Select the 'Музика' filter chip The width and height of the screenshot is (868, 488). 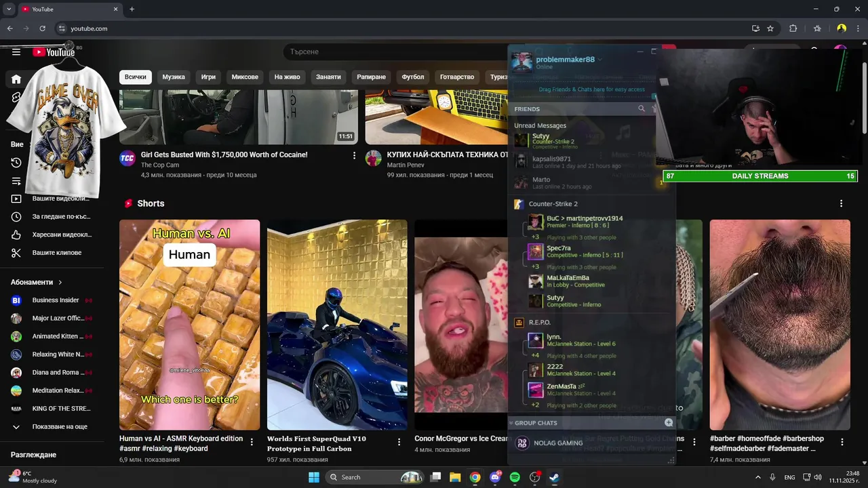[174, 77]
